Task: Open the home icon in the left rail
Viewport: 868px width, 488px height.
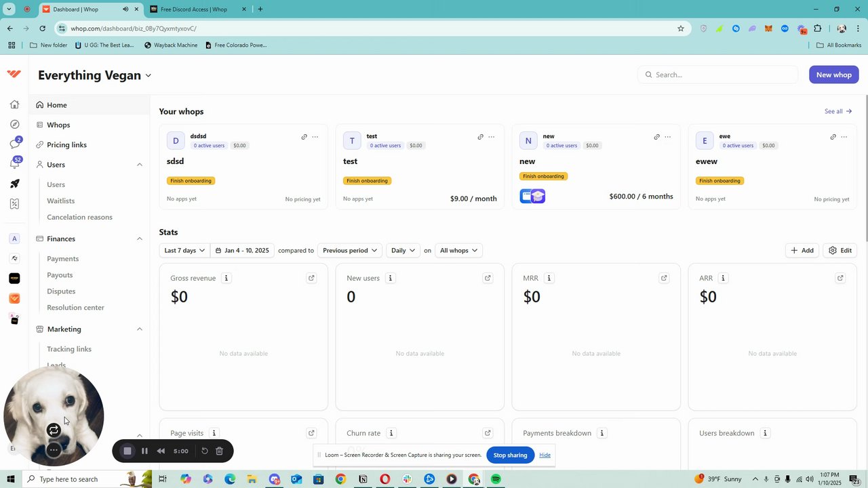Action: tap(14, 104)
